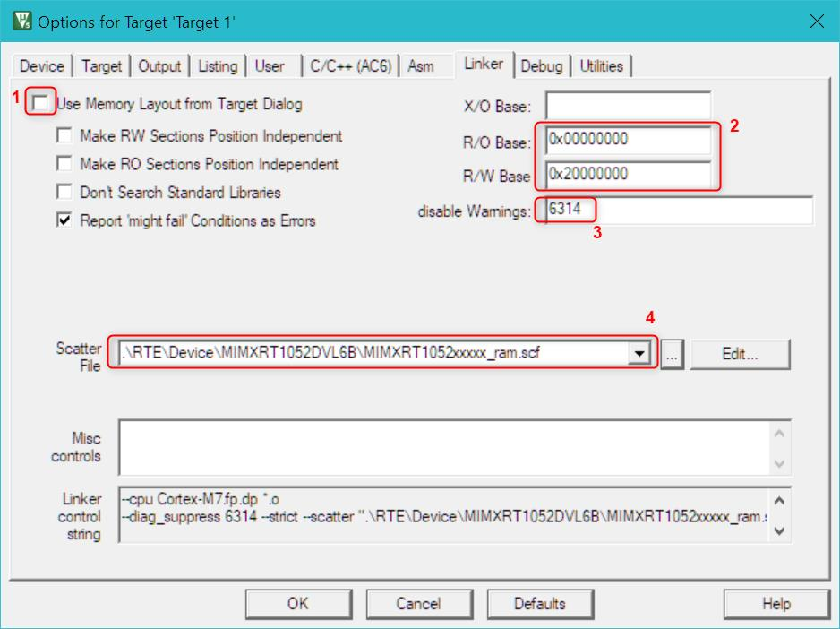The width and height of the screenshot is (840, 629).
Task: Click the X/O Base input field
Action: tap(629, 105)
